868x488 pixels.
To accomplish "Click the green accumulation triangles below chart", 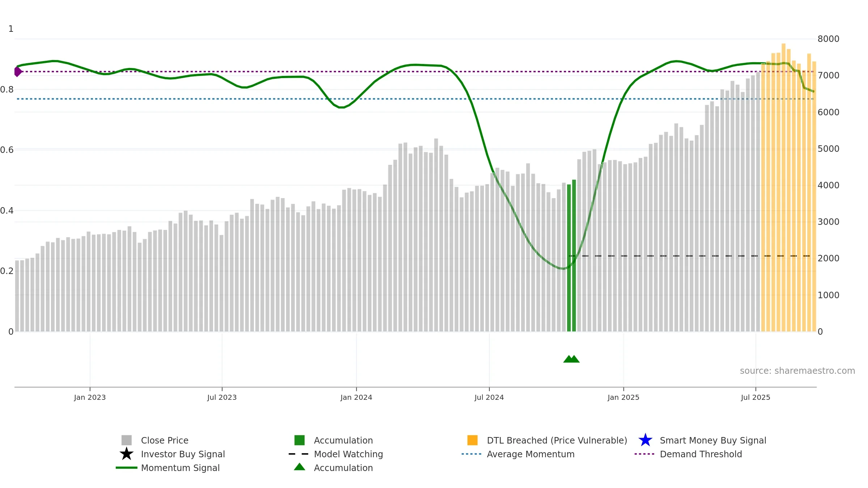I will [x=571, y=359].
